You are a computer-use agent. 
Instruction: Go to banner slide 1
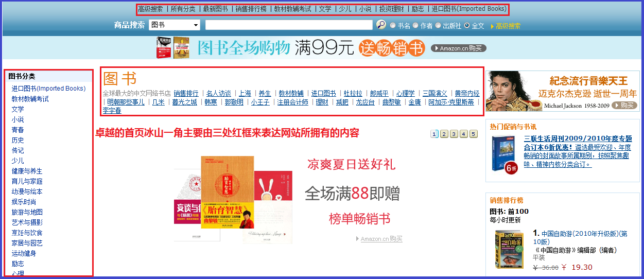(x=434, y=134)
